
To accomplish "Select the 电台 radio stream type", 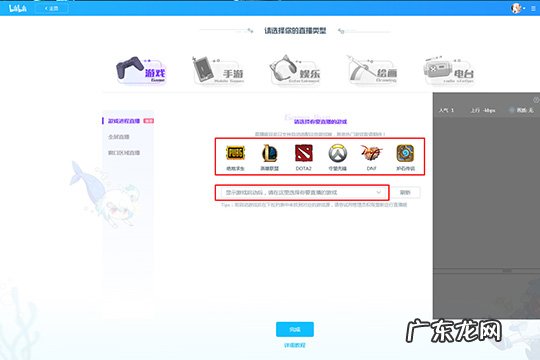I will coord(449,71).
